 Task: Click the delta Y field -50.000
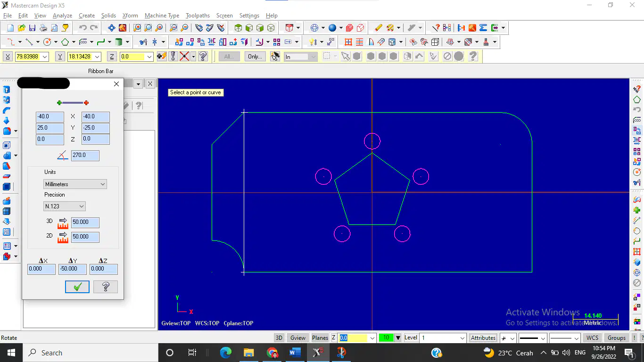point(73,269)
